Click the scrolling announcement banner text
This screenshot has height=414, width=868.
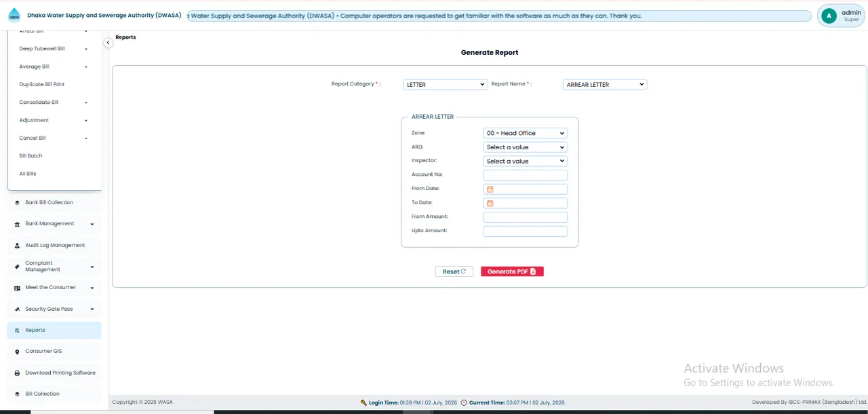(x=416, y=16)
